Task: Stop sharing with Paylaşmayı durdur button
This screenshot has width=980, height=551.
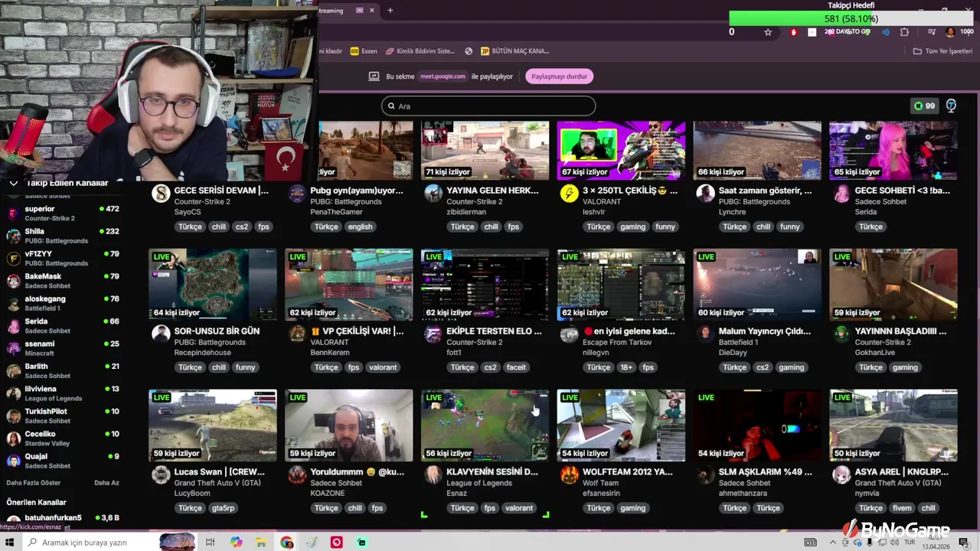Action: pyautogui.click(x=559, y=76)
